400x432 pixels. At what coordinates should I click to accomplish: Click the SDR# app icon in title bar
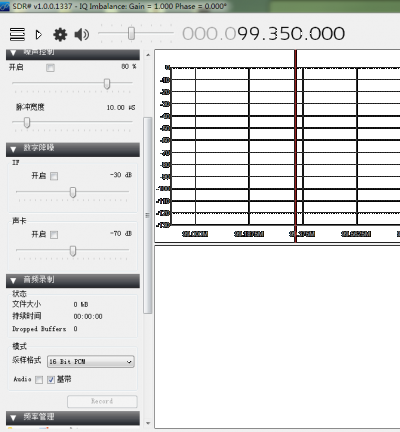pyautogui.click(x=5, y=6)
